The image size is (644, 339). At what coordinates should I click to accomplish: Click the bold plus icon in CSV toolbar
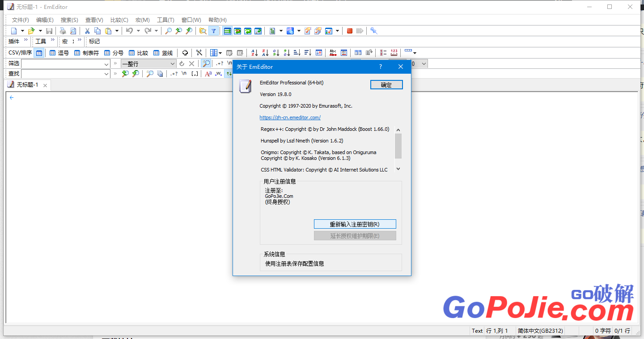[x=185, y=53]
